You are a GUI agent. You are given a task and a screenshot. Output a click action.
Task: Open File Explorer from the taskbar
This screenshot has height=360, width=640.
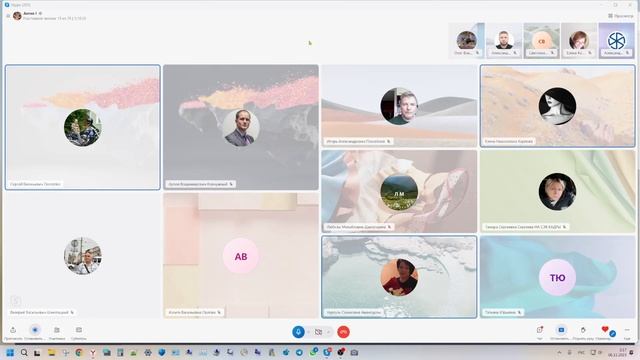[x=51, y=353]
